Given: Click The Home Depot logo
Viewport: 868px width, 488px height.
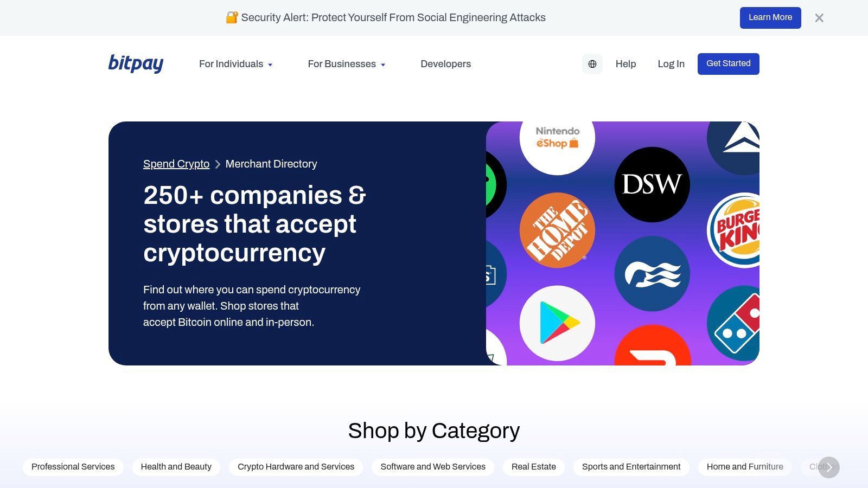Looking at the screenshot, I should point(557,230).
